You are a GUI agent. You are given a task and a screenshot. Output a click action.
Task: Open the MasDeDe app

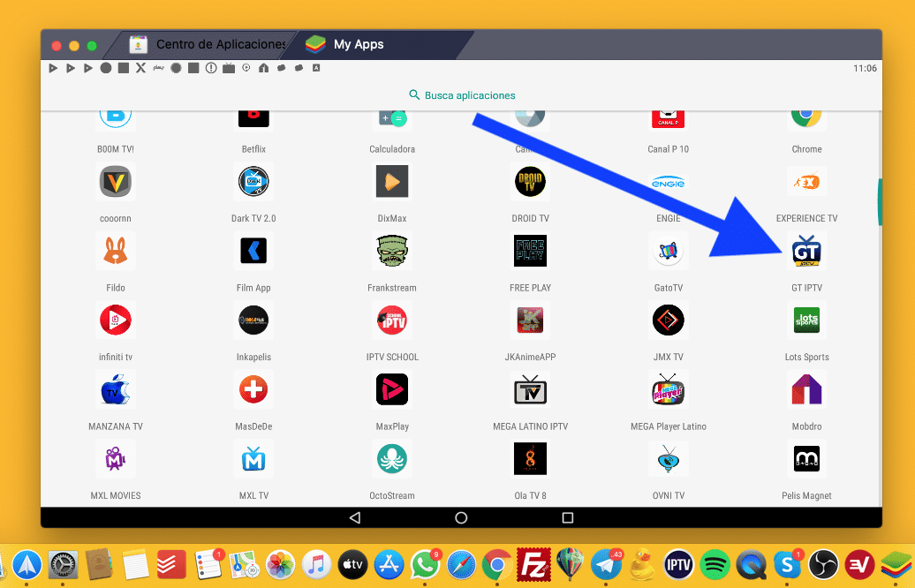pos(253,389)
